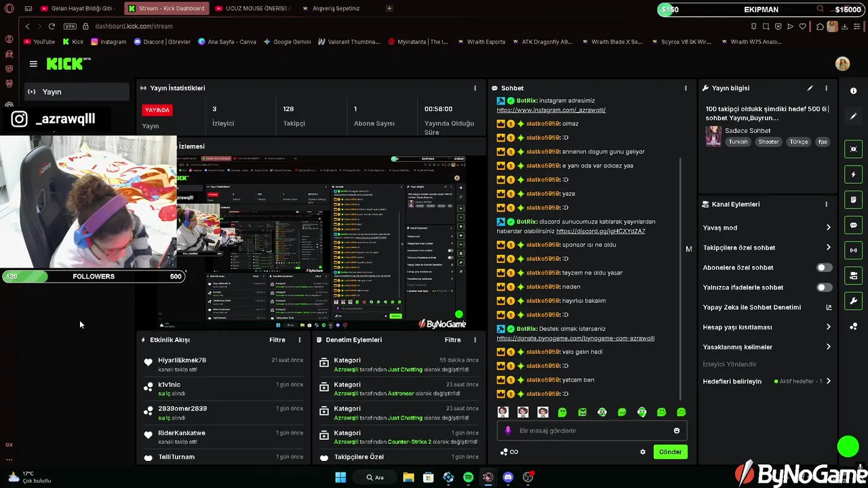The image size is (868, 488).
Task: Toggle the moderation log document icon on the right sidebar
Action: pyautogui.click(x=853, y=200)
